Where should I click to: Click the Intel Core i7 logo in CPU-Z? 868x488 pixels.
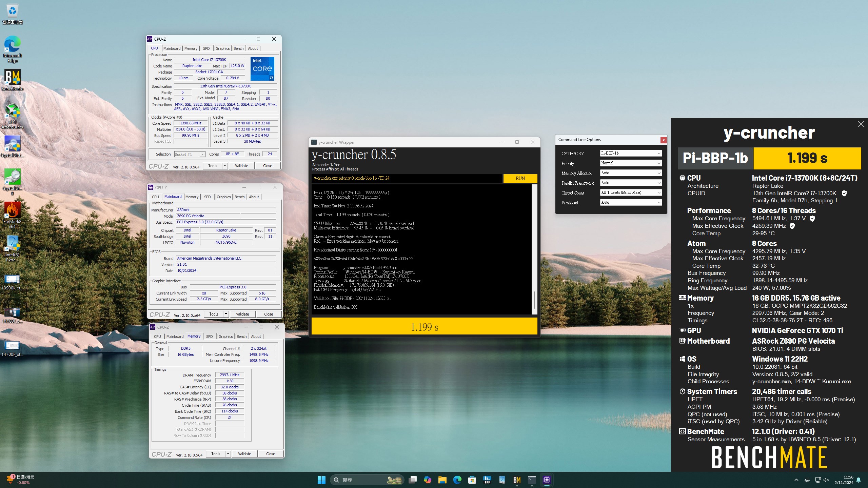point(262,69)
